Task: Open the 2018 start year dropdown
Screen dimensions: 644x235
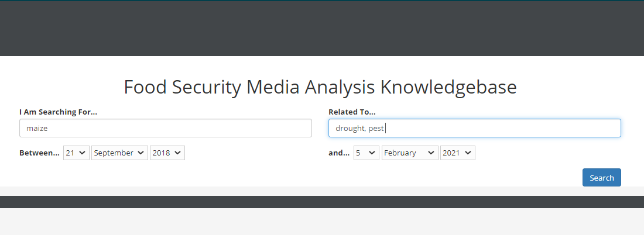Action: tap(167, 153)
